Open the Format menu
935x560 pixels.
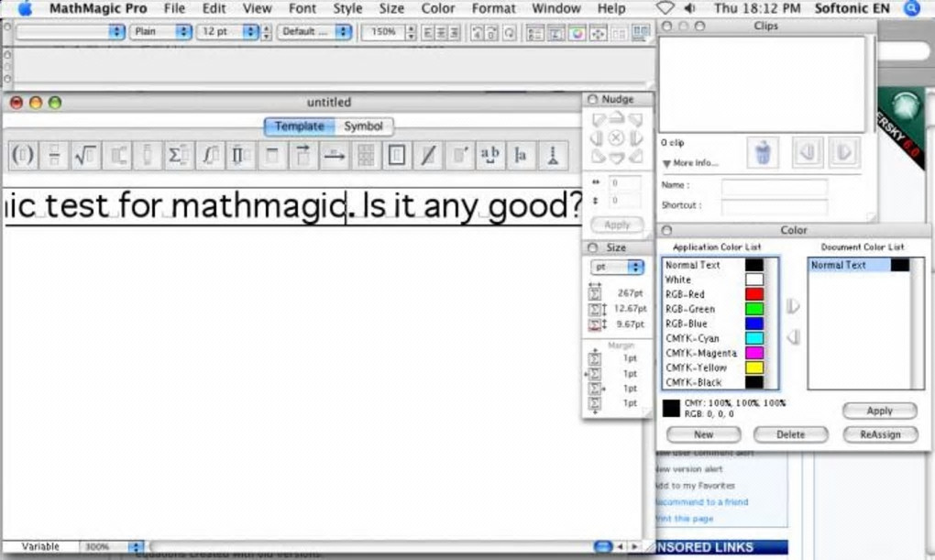point(494,8)
